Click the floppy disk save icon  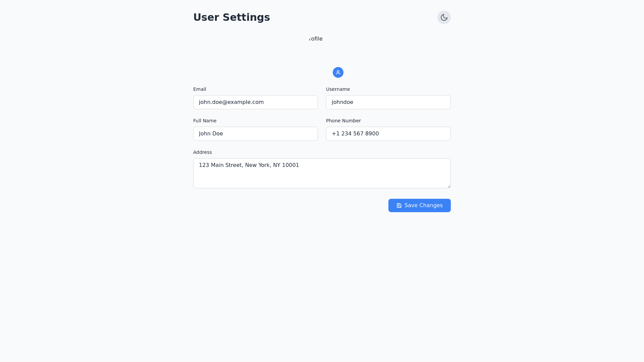(399, 205)
